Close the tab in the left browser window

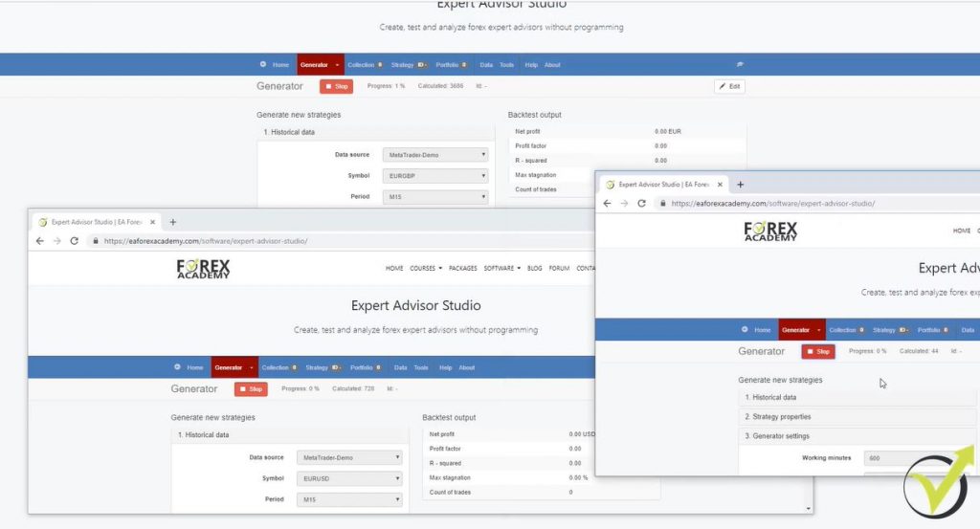152,222
